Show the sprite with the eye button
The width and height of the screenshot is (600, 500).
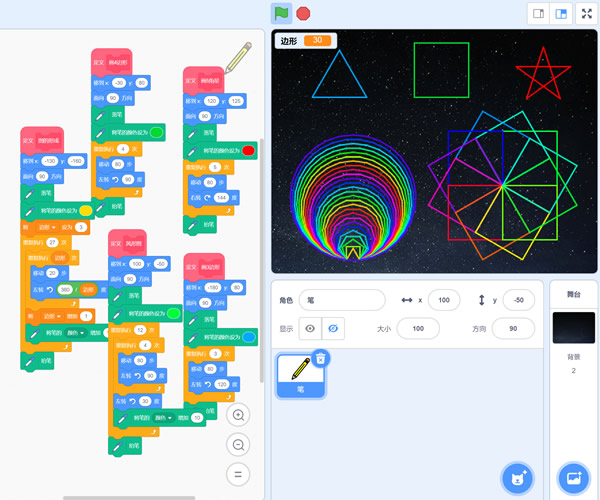point(310,328)
